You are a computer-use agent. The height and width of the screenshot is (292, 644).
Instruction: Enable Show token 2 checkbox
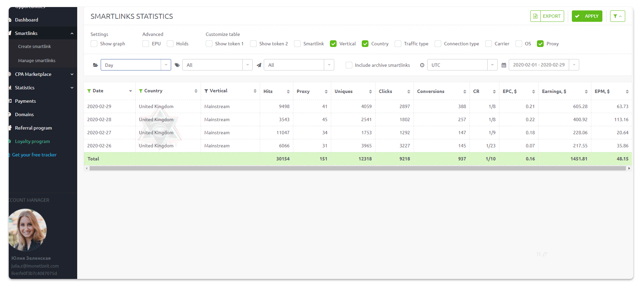point(253,44)
